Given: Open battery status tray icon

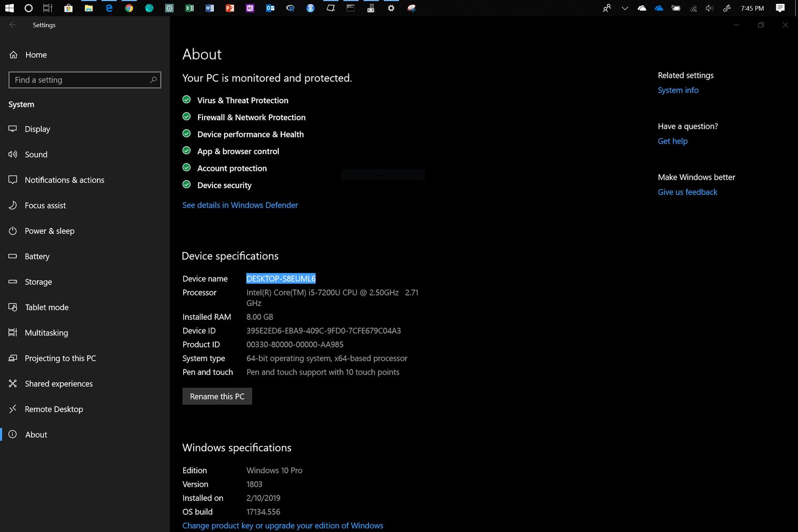Looking at the screenshot, I should click(x=676, y=8).
